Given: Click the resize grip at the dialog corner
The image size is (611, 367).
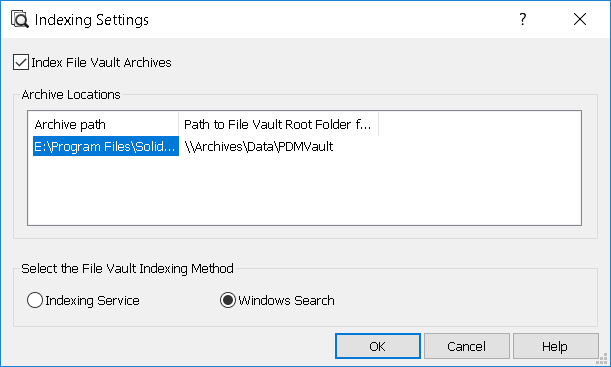Looking at the screenshot, I should tap(602, 359).
